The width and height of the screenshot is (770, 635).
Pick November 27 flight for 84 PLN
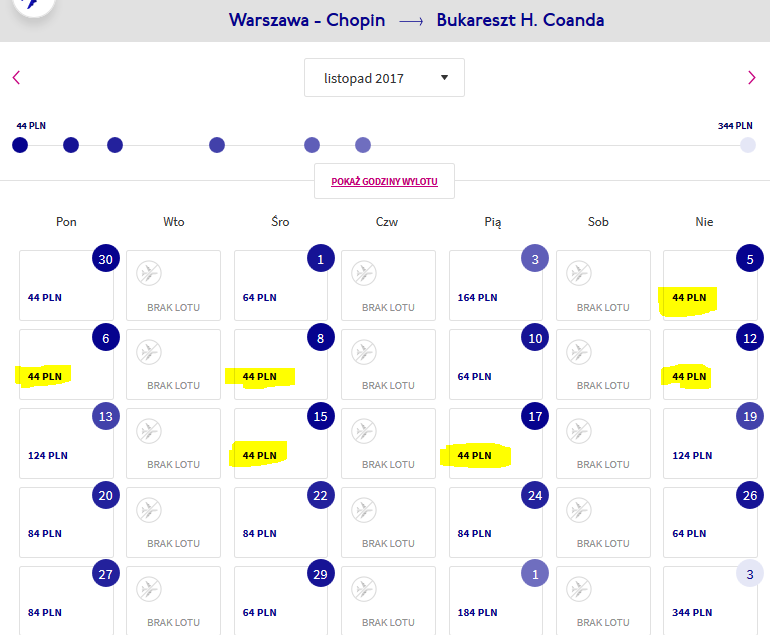point(66,601)
